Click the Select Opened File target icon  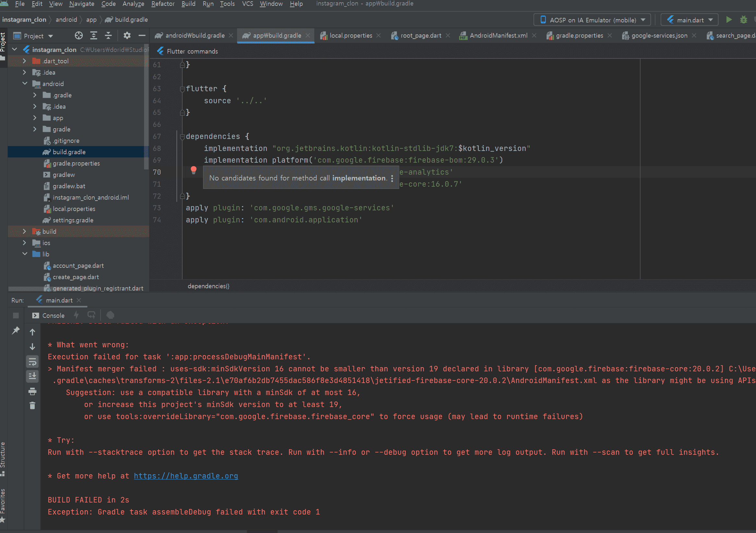coord(79,36)
